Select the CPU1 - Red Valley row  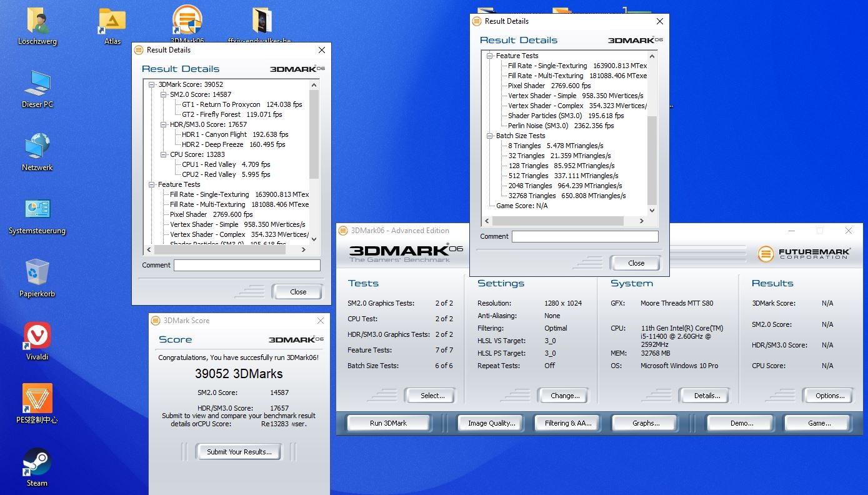226,164
